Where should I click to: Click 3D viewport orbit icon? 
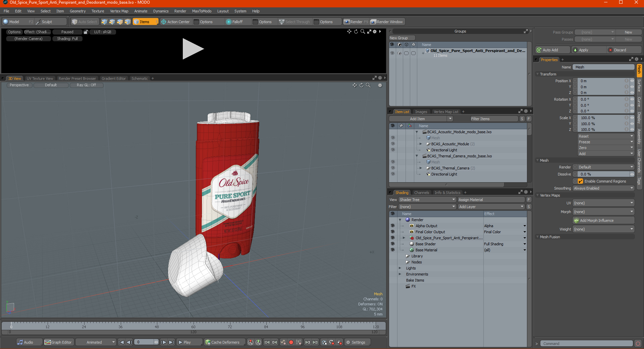(x=361, y=85)
